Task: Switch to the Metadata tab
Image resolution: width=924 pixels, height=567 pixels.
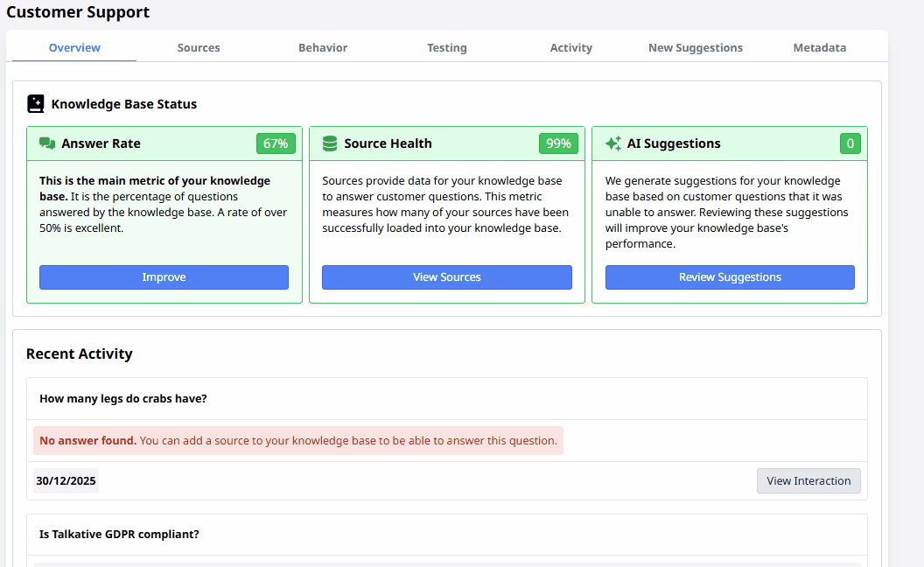Action: pyautogui.click(x=820, y=47)
